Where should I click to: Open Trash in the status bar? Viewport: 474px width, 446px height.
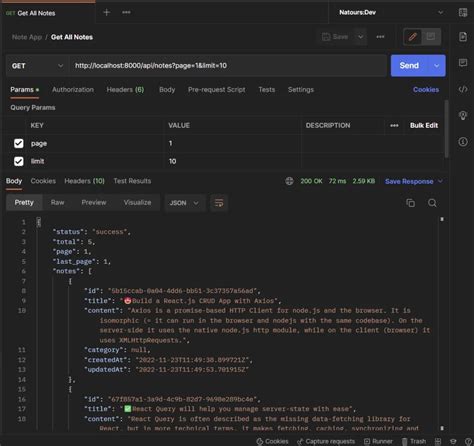414,441
